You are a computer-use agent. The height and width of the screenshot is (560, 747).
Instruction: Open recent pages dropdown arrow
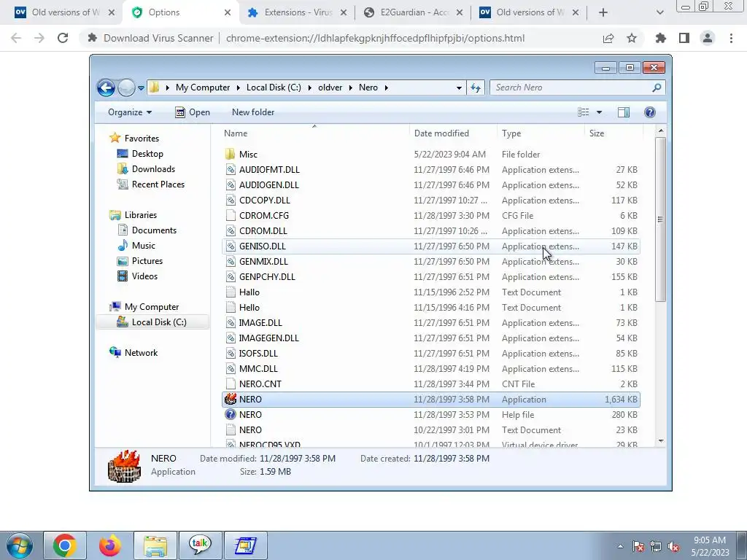(x=141, y=88)
